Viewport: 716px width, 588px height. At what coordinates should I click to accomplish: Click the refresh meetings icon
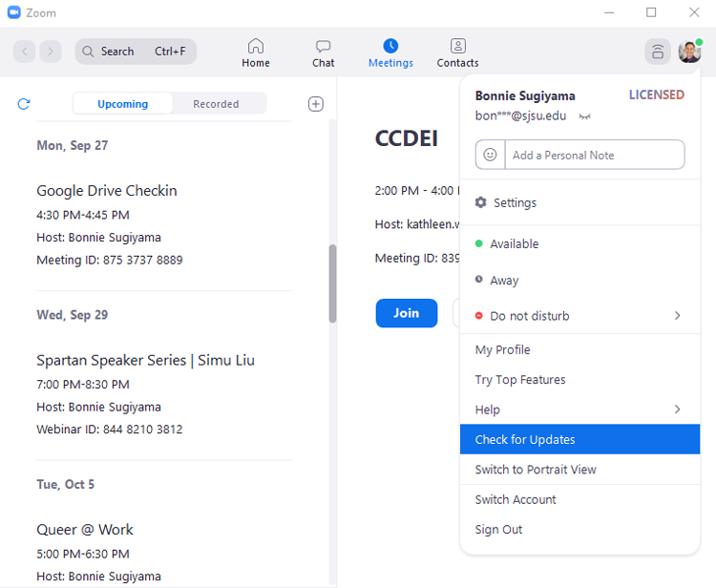click(x=24, y=104)
